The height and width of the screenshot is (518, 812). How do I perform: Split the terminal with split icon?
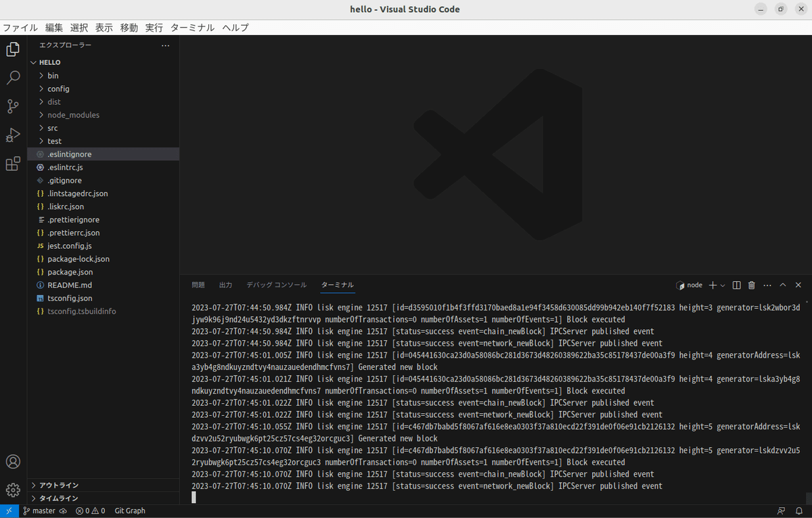(x=737, y=285)
